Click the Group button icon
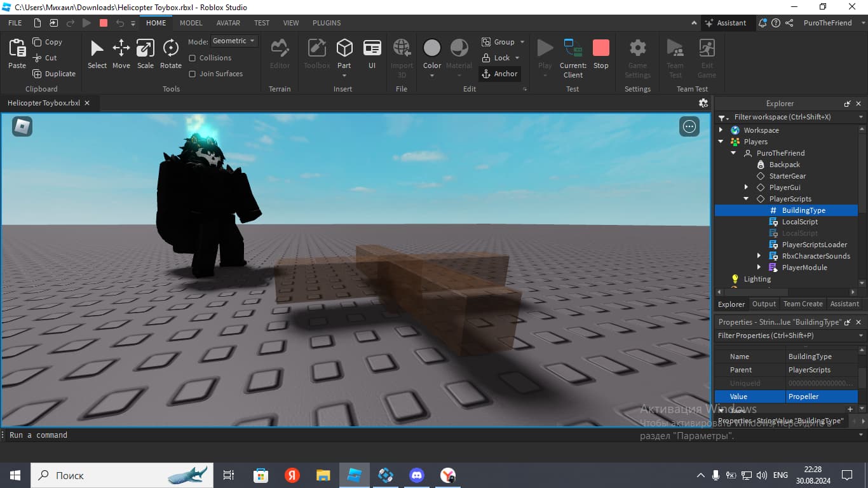868x488 pixels. click(486, 42)
